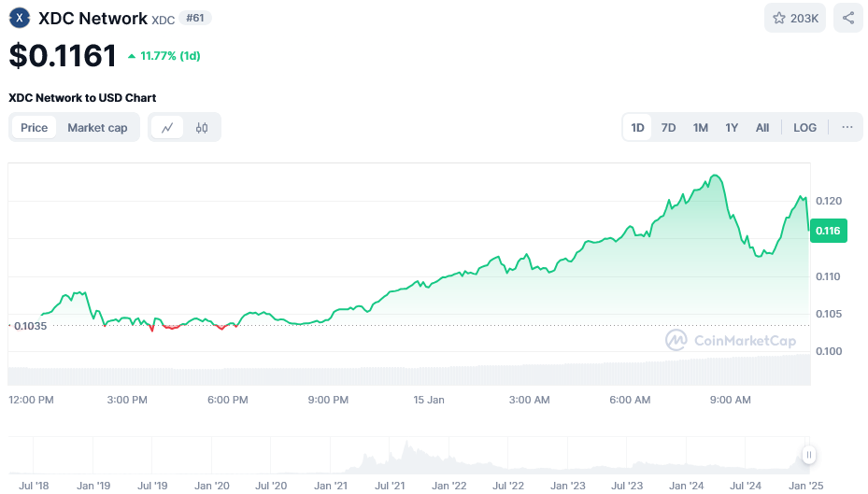Click the 3:00 AM axis label
This screenshot has width=868, height=494.
coord(529,400)
